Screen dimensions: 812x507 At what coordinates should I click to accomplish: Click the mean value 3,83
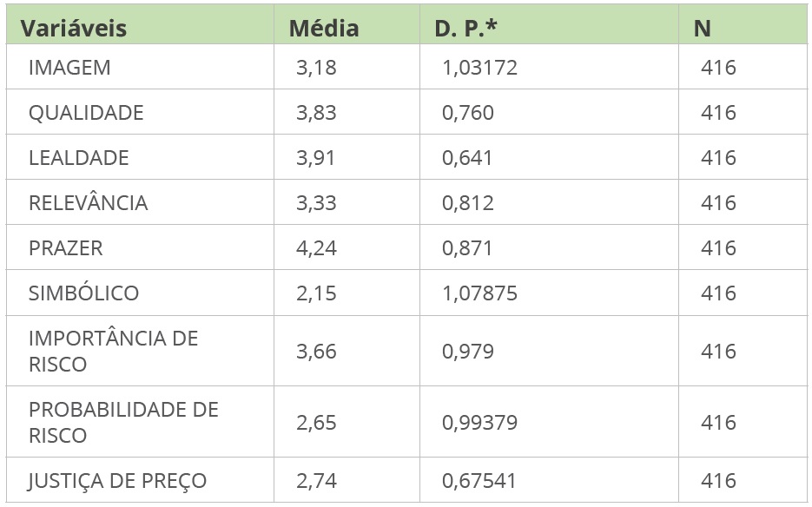click(315, 113)
